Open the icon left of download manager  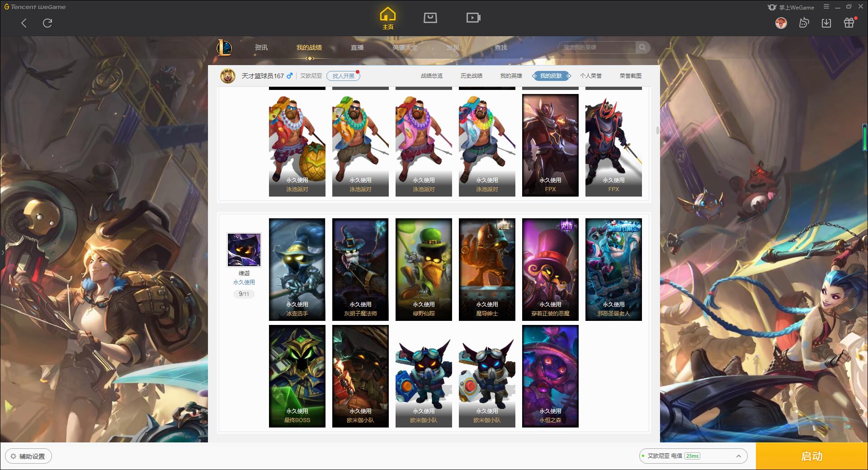[804, 23]
